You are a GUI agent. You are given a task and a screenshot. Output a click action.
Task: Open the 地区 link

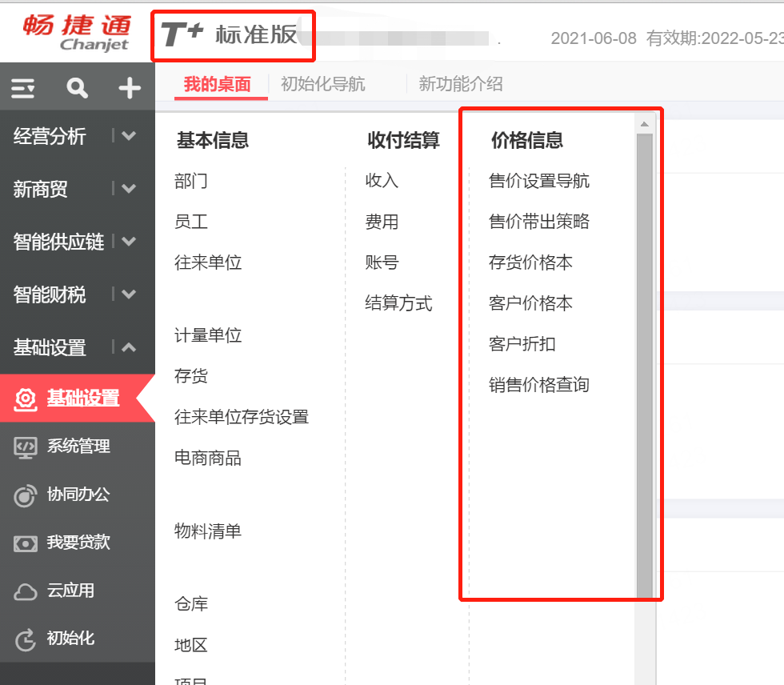pyautogui.click(x=191, y=645)
